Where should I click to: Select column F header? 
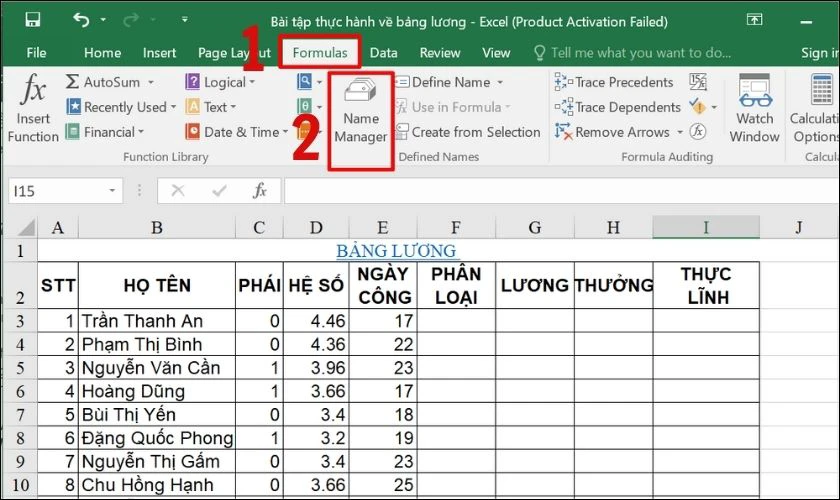(456, 228)
